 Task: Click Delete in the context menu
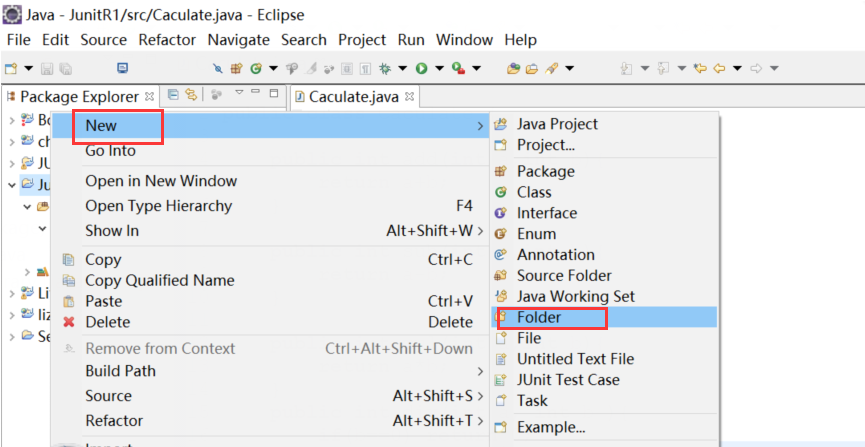[108, 322]
